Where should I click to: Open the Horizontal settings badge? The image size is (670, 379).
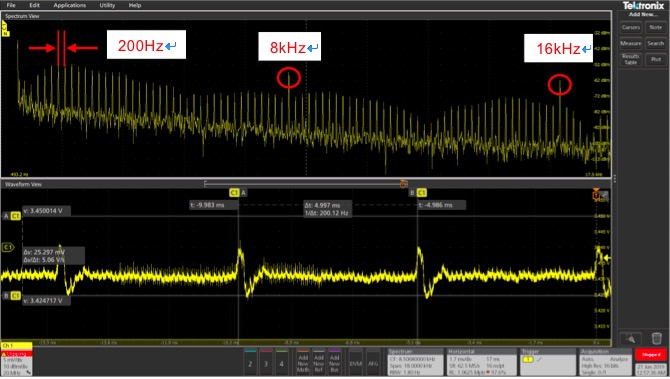(481, 362)
